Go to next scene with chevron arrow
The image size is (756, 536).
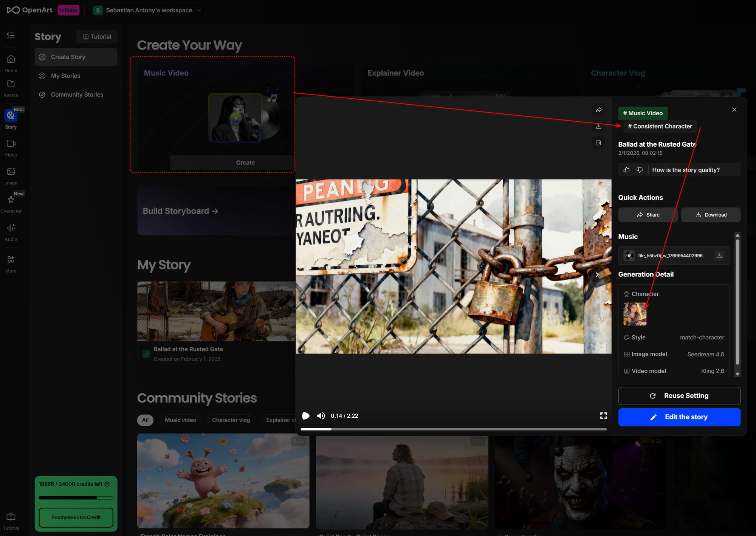pos(597,275)
